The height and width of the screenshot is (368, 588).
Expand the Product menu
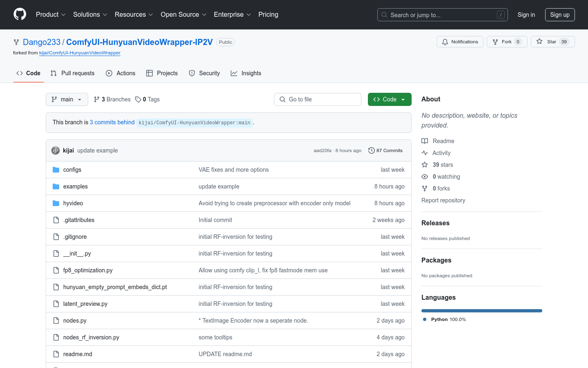[x=51, y=15]
